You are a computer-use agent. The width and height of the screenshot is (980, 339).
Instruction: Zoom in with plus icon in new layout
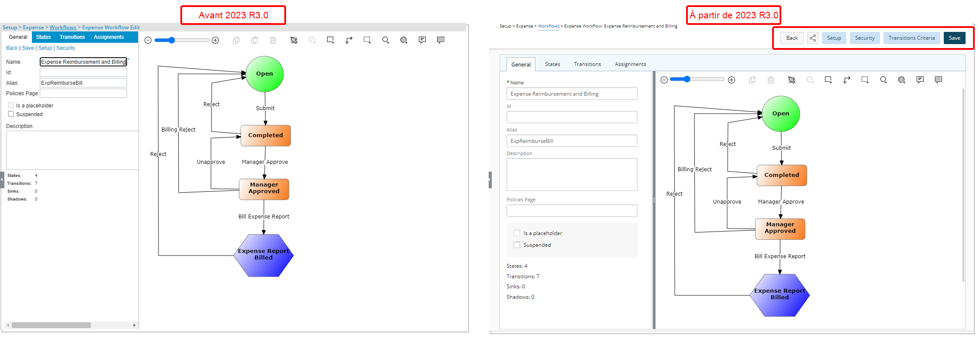732,80
